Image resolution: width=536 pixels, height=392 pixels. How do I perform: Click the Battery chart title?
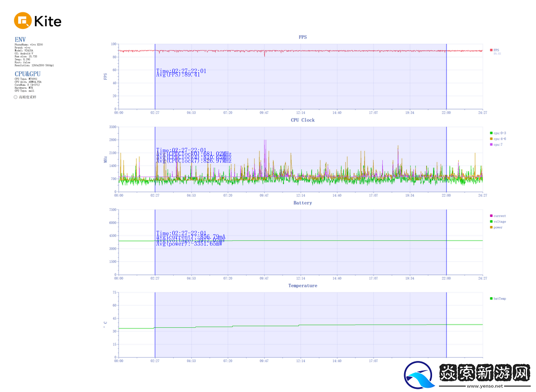pos(303,203)
